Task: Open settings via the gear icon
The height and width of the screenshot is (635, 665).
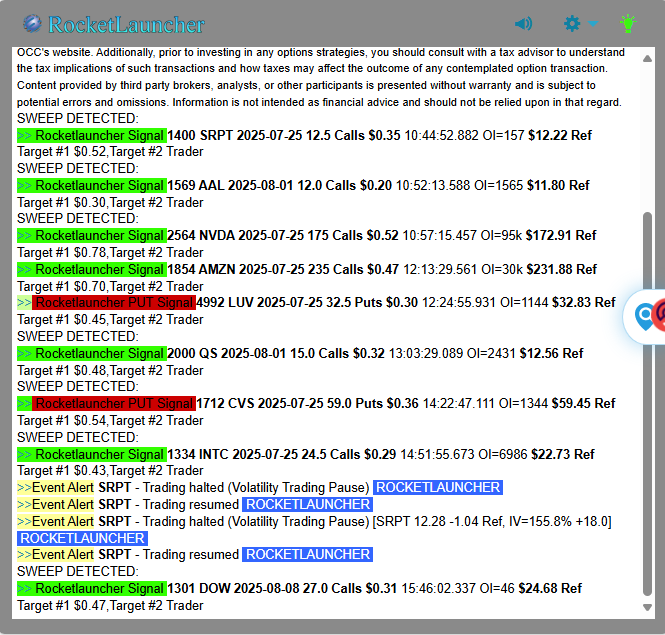Action: click(572, 23)
